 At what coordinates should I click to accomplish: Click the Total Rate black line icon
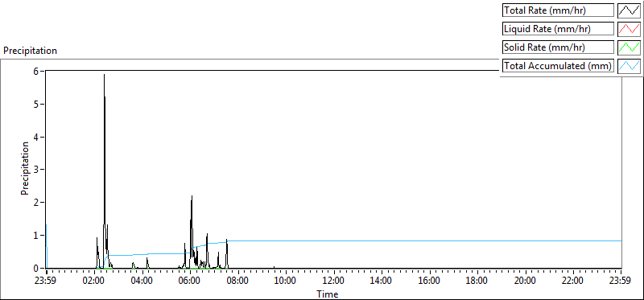pyautogui.click(x=630, y=10)
